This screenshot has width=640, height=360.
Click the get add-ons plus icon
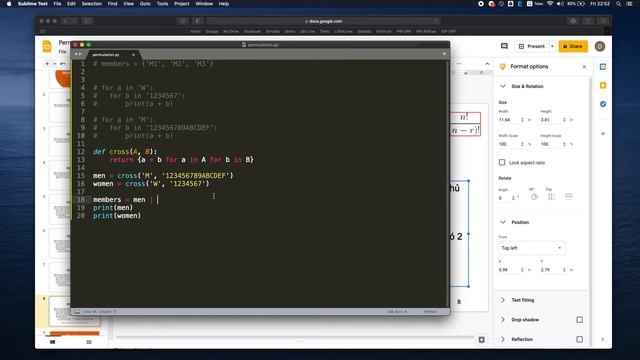click(x=603, y=133)
